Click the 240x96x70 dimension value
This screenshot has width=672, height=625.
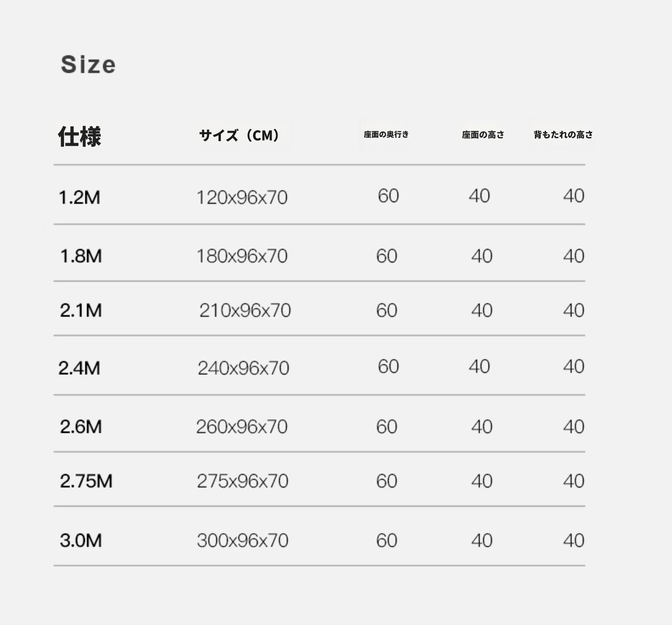click(243, 368)
